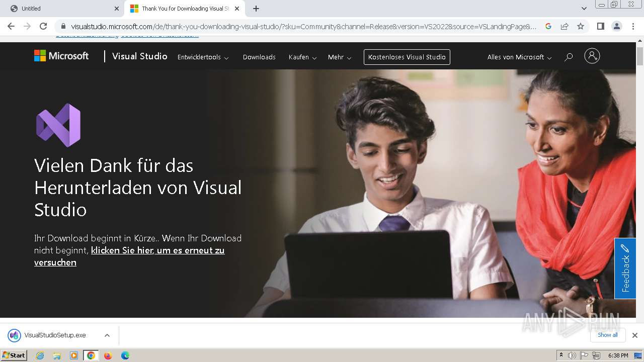This screenshot has height=362, width=644.
Task: Close the Untitled tab
Action: pos(117,9)
